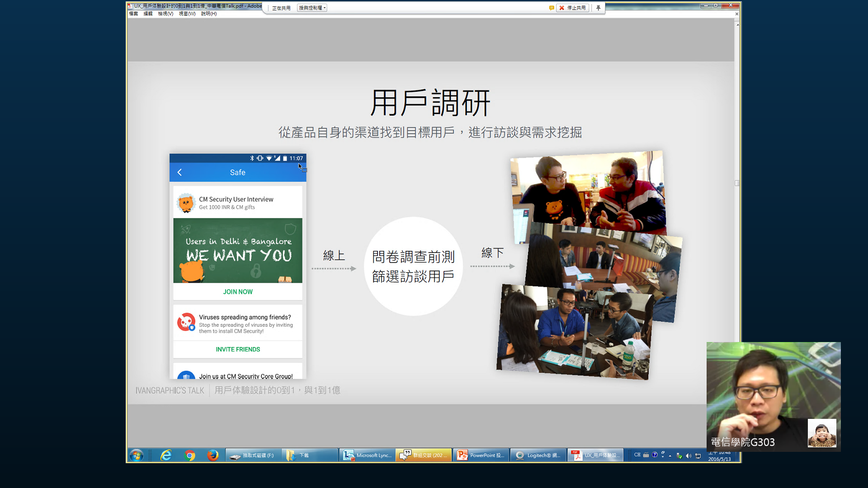Switch to the Microsoft Lync window
The image size is (868, 488).
pyautogui.click(x=367, y=455)
